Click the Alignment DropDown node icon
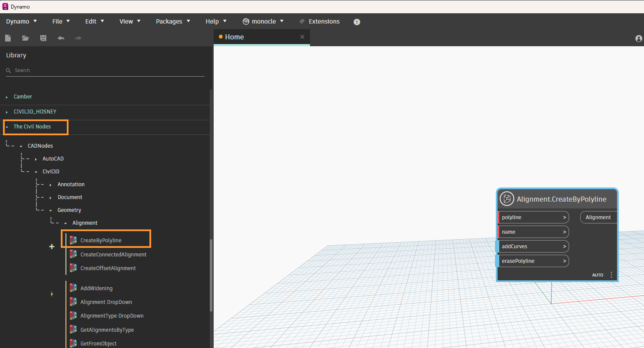This screenshot has width=644, height=348. coord(73,302)
